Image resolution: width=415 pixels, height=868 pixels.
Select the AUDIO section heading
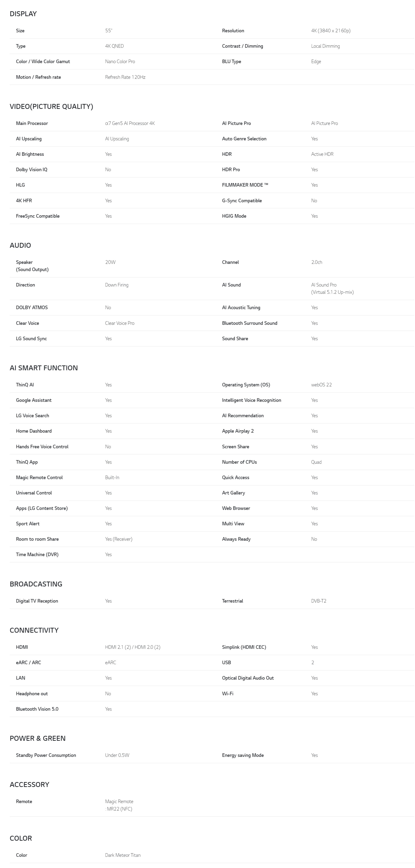click(20, 245)
